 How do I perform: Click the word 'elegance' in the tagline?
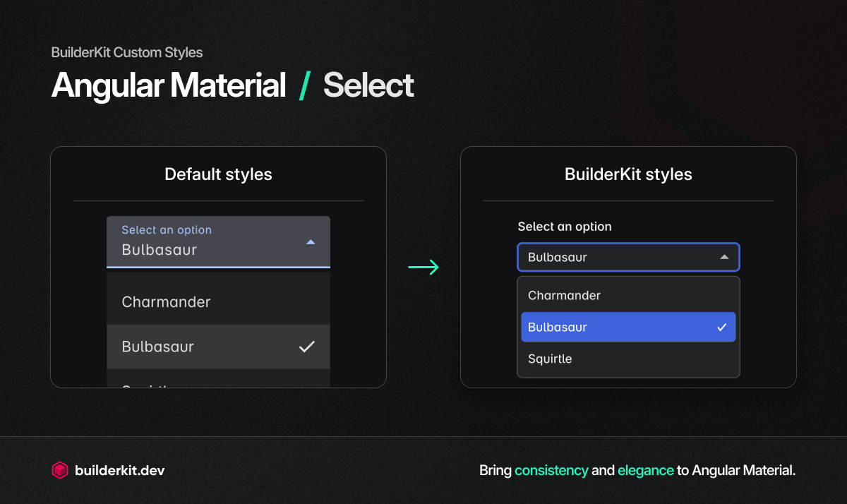coord(646,470)
